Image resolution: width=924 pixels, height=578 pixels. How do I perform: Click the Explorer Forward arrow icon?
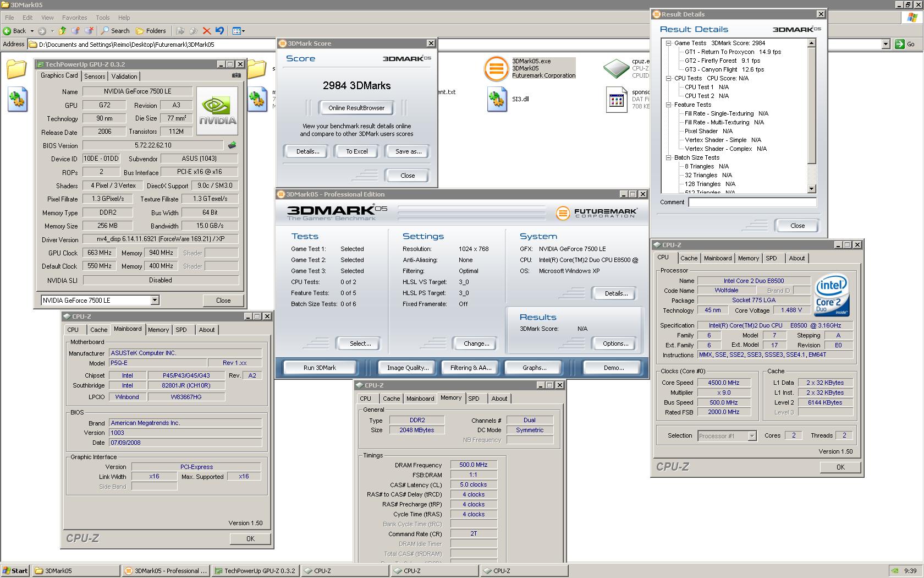pyautogui.click(x=42, y=31)
